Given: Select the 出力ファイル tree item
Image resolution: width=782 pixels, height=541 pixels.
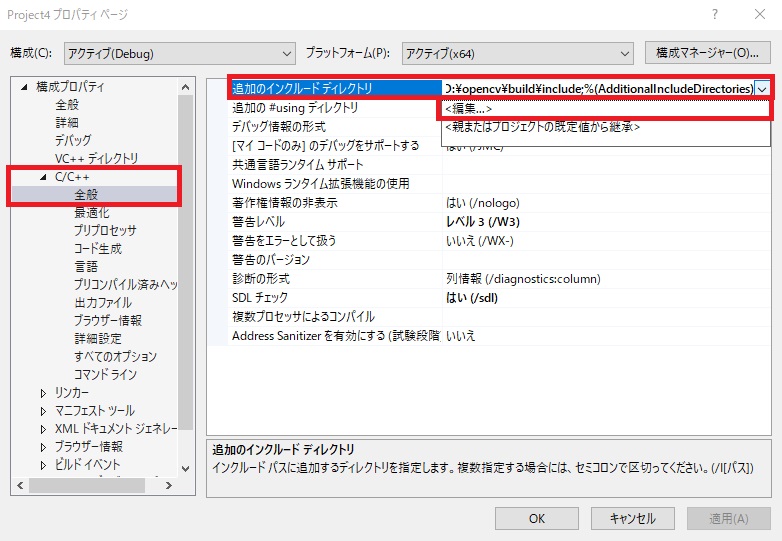Looking at the screenshot, I should click(103, 302).
